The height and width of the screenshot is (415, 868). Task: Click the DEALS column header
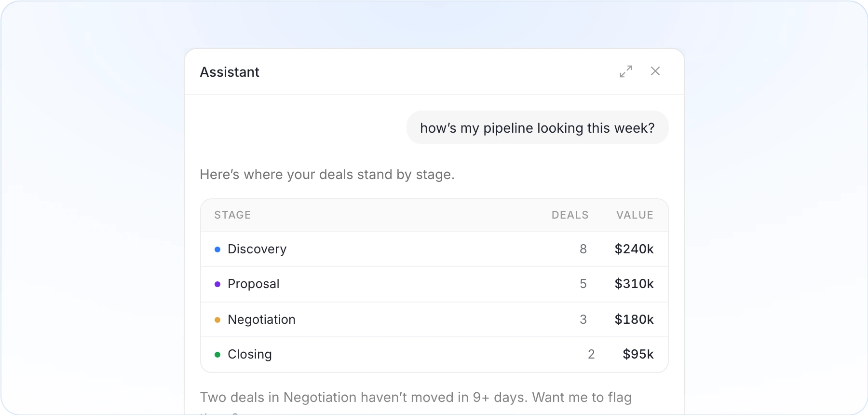(x=570, y=215)
